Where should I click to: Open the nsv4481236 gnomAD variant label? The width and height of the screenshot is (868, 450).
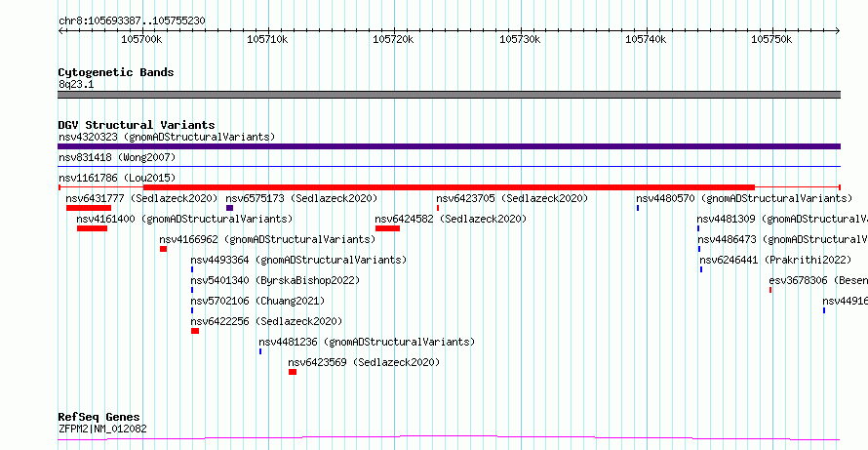click(367, 342)
